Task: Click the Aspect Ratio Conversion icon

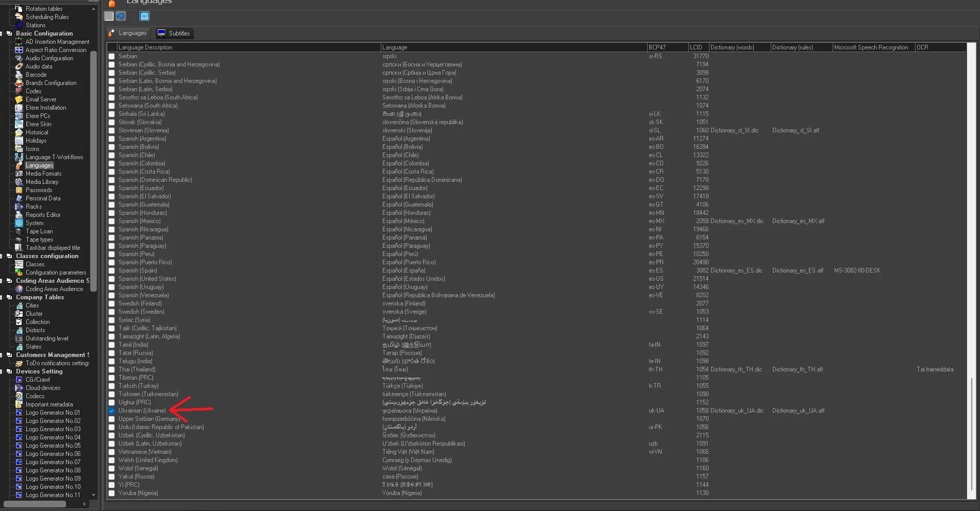Action: tap(19, 50)
